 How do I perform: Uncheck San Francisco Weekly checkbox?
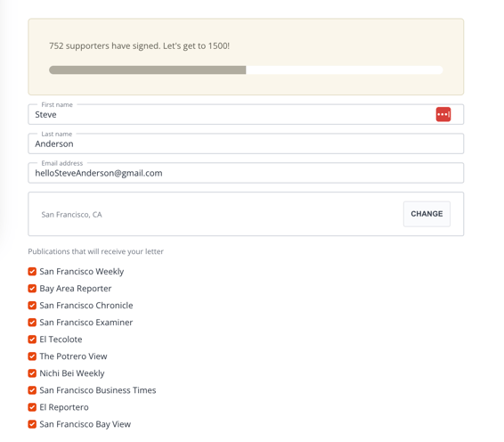tap(32, 271)
